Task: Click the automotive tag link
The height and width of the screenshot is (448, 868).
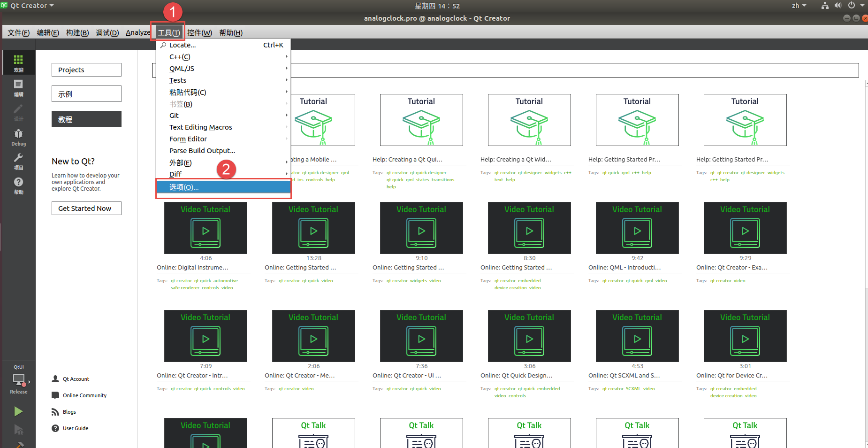Action: pos(226,281)
